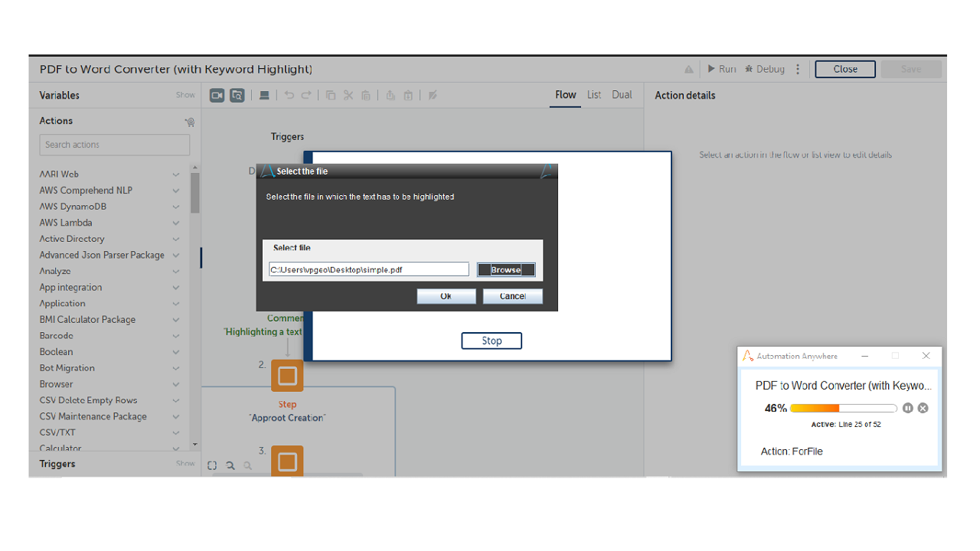This screenshot has width=980, height=551.
Task: Start Debug mode
Action: (765, 69)
